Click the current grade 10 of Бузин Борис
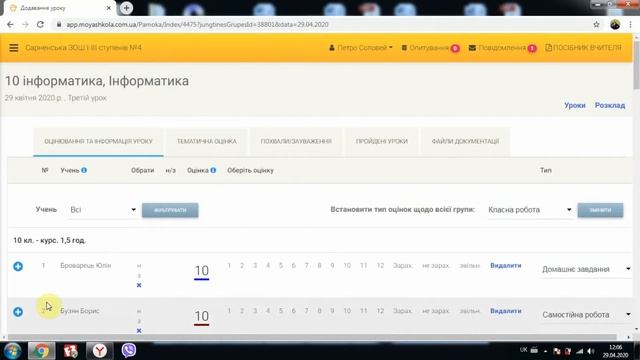The width and height of the screenshot is (640, 360). tap(202, 316)
